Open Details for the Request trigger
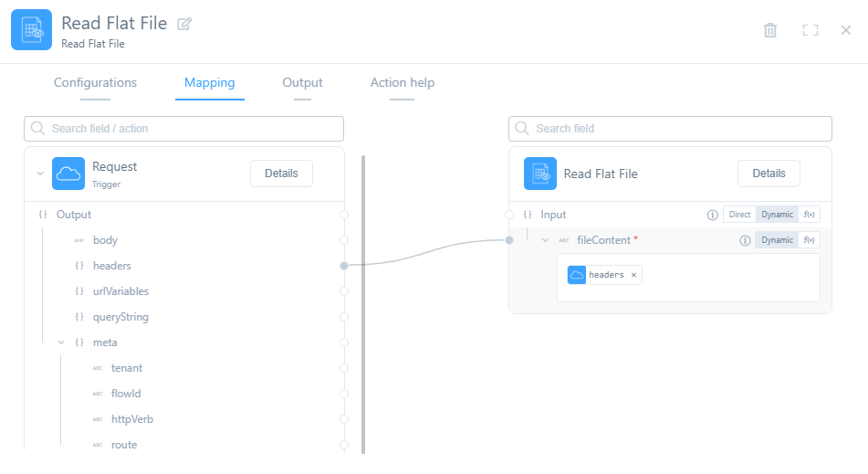Screen dimensions: 868x474 pos(281,174)
